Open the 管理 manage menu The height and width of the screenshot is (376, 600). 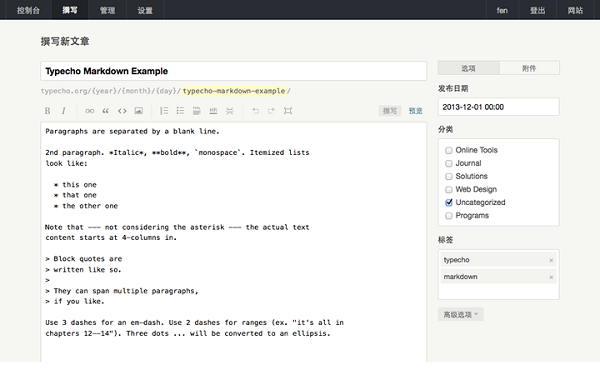click(x=108, y=10)
